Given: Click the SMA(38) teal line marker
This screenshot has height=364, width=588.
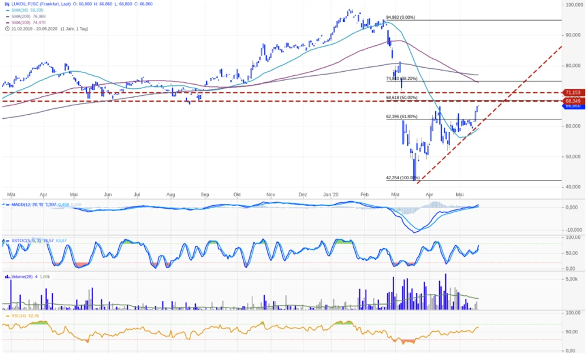Looking at the screenshot, I should click(7, 10).
